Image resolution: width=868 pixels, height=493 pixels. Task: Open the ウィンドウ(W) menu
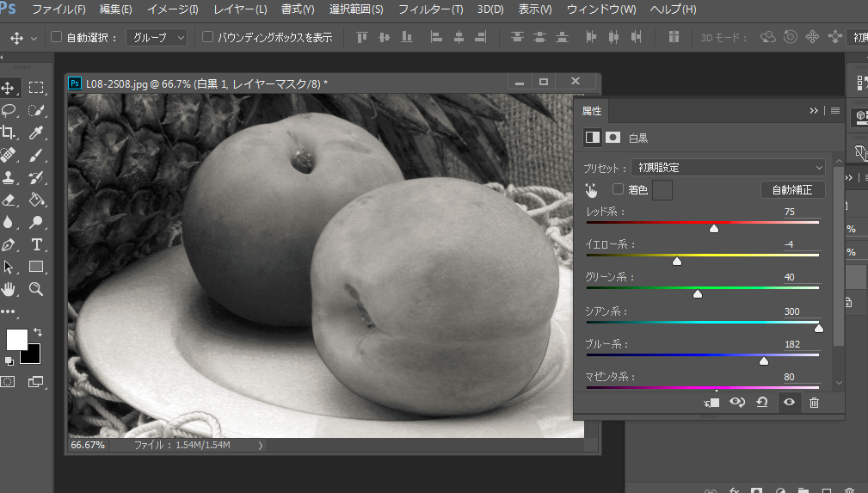tap(601, 9)
